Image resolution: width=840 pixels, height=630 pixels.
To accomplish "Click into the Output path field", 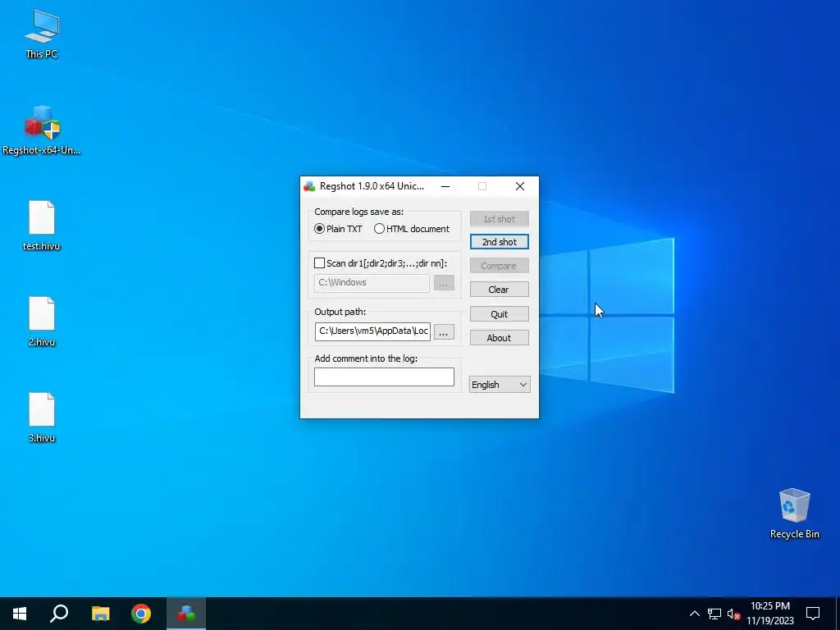I will [373, 331].
